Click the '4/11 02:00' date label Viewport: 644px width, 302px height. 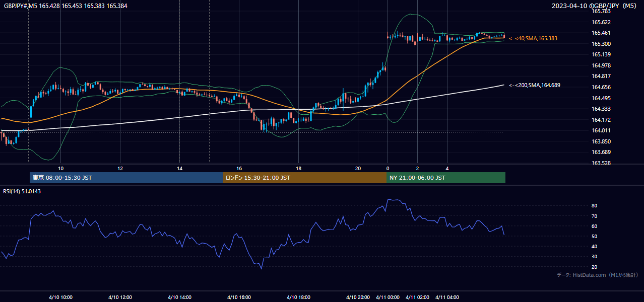[x=417, y=297]
